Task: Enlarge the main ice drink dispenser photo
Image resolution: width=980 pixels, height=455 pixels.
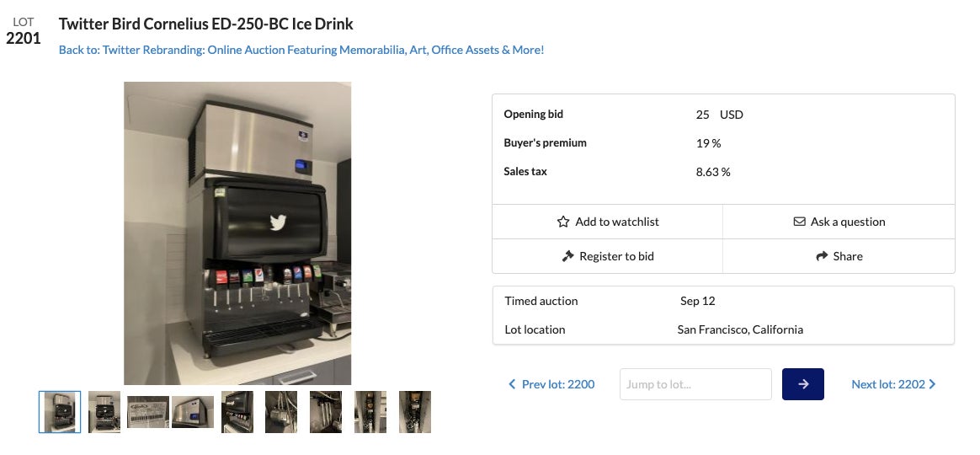Action: pos(237,233)
